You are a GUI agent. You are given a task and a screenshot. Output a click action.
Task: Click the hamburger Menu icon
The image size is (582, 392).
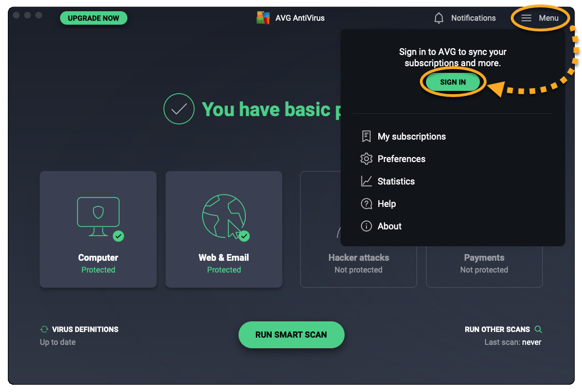[x=526, y=18]
